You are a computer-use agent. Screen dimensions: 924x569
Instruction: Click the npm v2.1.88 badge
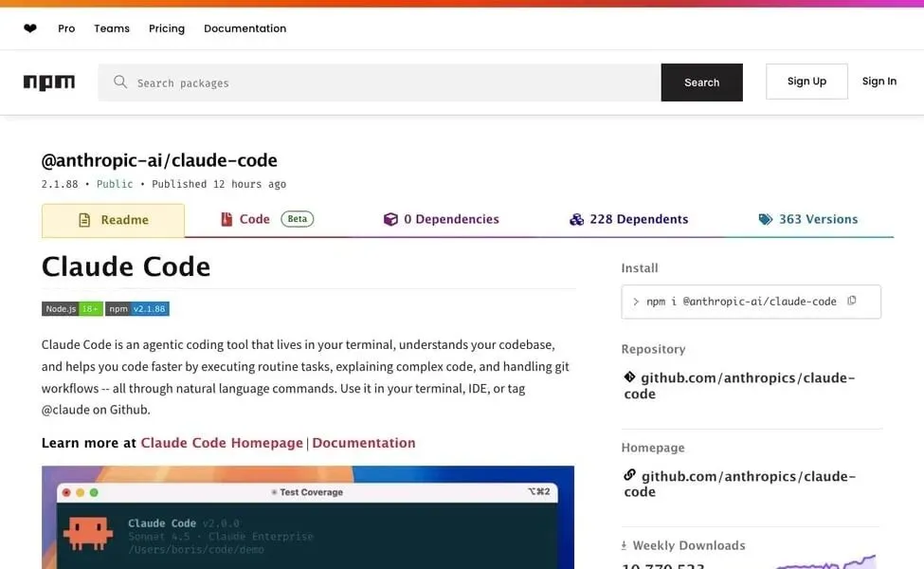tap(137, 309)
